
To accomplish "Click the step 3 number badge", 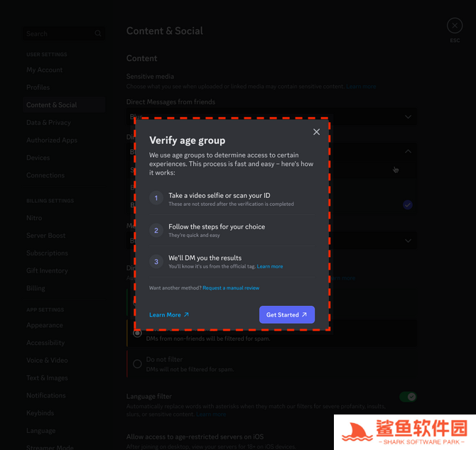I will [157, 261].
